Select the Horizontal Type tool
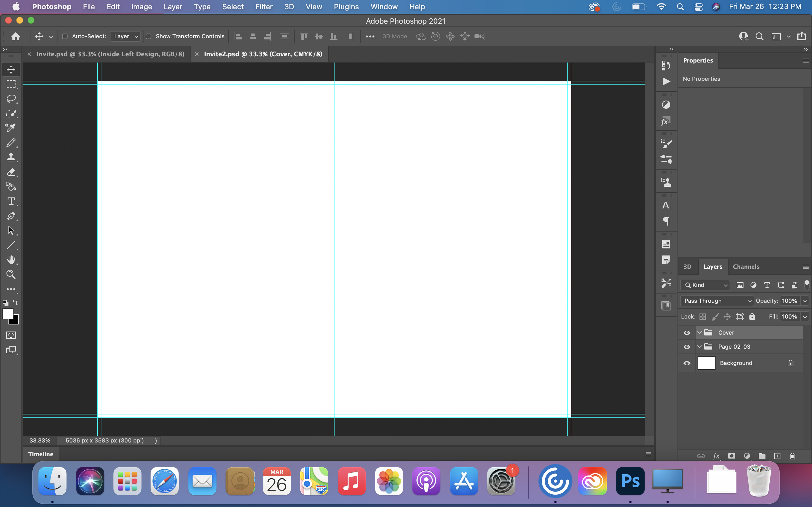 11,201
